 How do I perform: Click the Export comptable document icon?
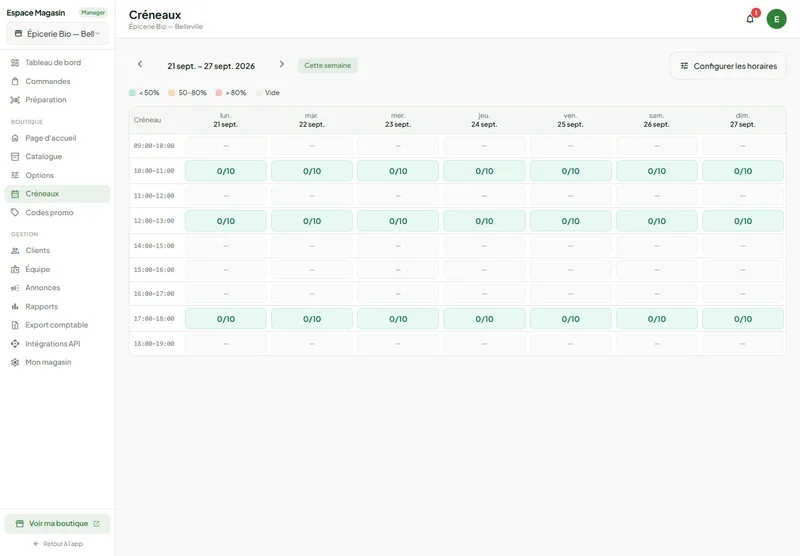pyautogui.click(x=15, y=325)
